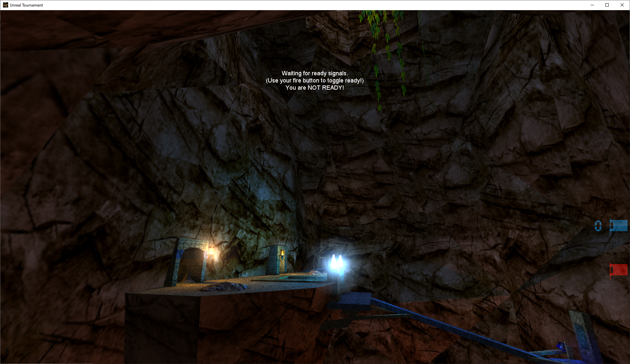Image resolution: width=630 pixels, height=364 pixels.
Task: Click the red team flag HUD icon
Action: [618, 270]
